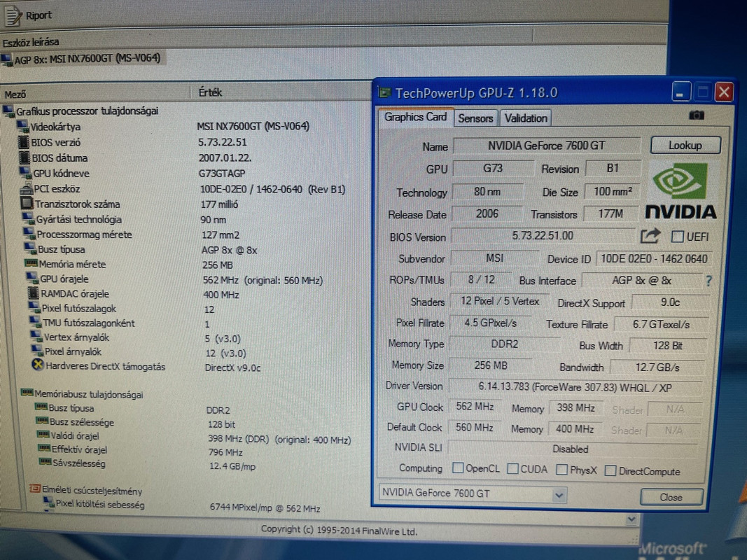Click the Memory Type DDR2 field
747x560 pixels.
tap(505, 344)
